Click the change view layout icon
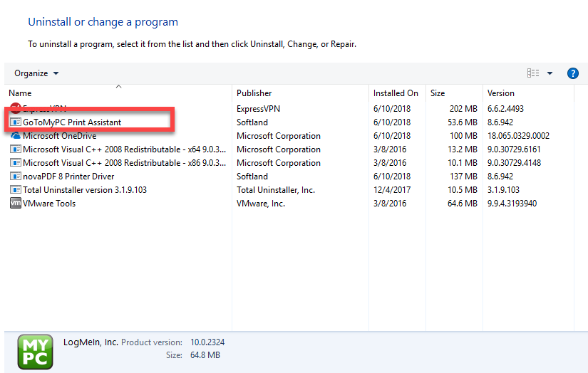 pyautogui.click(x=533, y=73)
